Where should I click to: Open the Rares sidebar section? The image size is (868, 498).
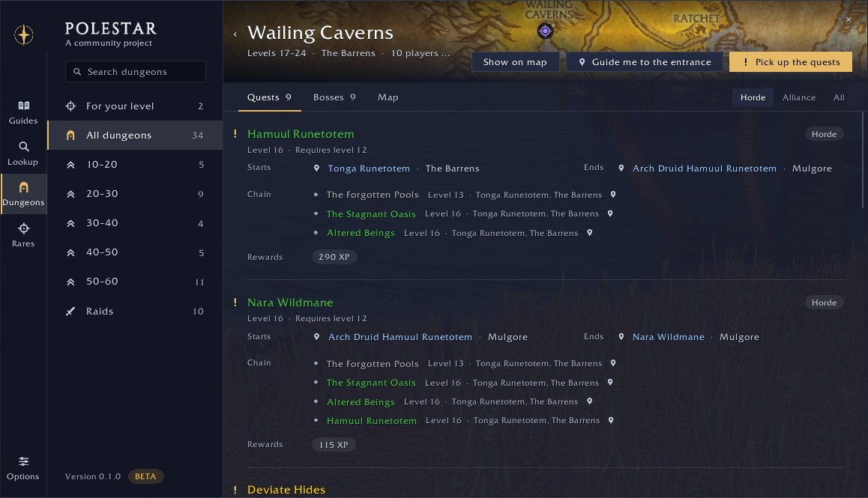[x=23, y=235]
